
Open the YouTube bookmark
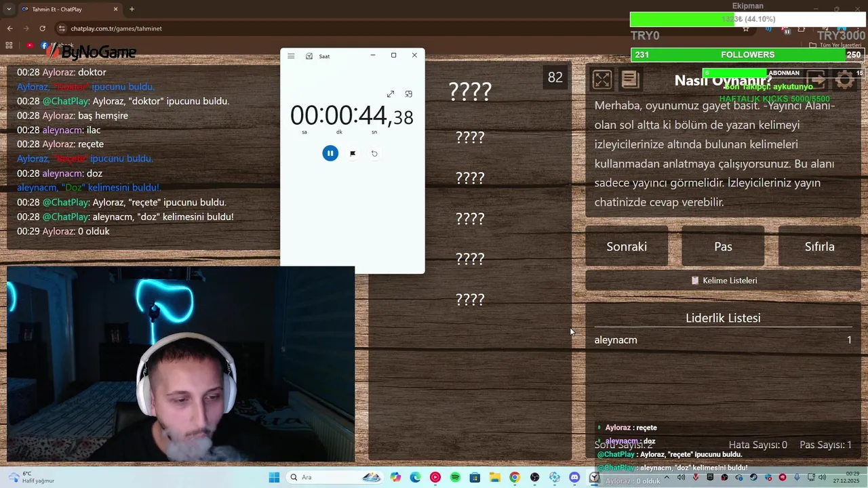(29, 45)
